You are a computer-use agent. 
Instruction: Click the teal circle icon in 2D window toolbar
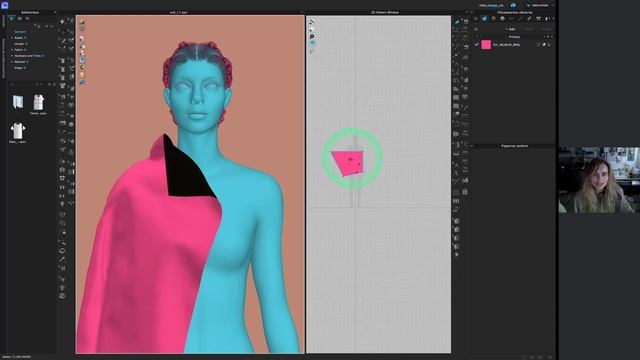point(312,43)
